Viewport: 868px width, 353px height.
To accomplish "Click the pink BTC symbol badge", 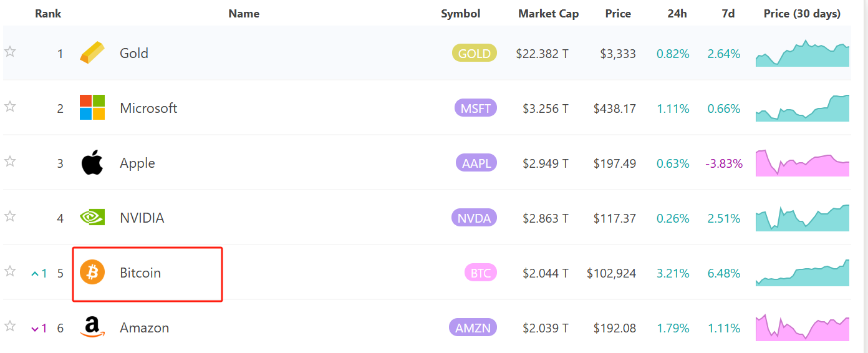I will 480,273.
